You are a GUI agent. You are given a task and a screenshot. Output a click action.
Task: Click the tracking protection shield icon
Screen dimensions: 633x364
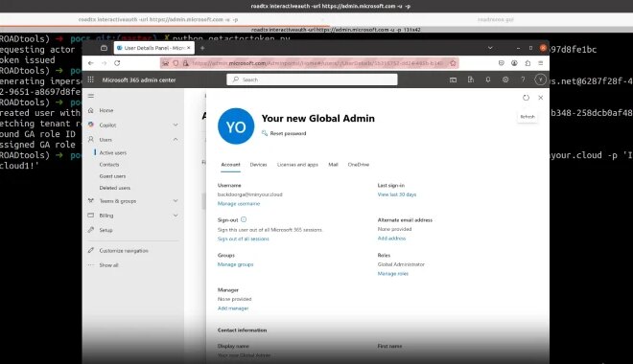coord(176,63)
